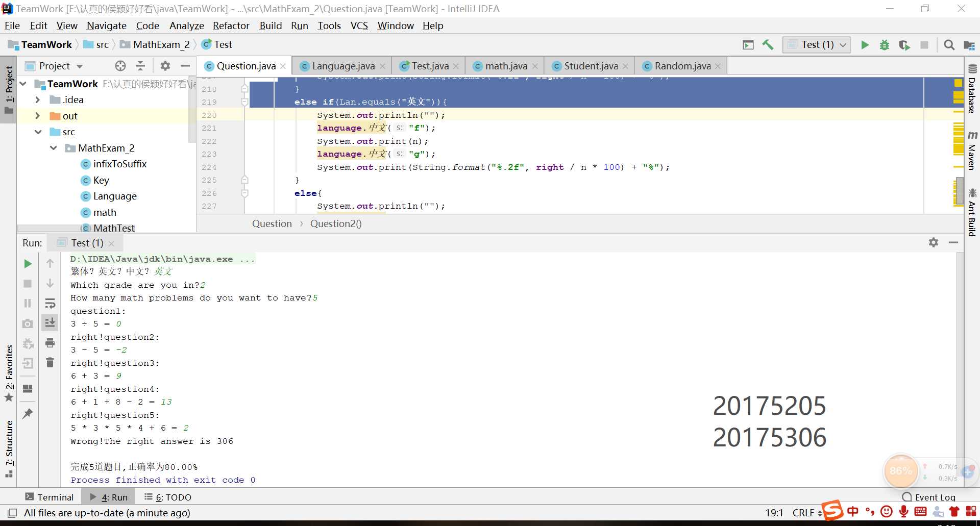Open the Refactor menu

pyautogui.click(x=231, y=26)
